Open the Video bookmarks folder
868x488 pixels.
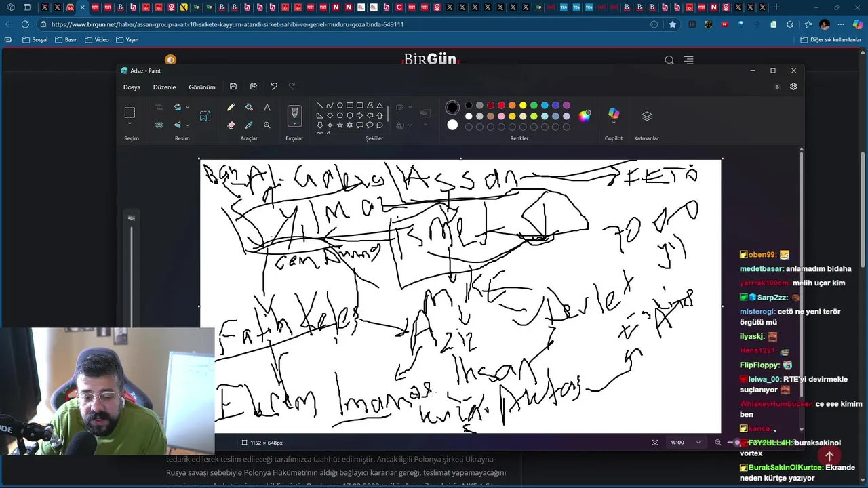[x=96, y=40]
